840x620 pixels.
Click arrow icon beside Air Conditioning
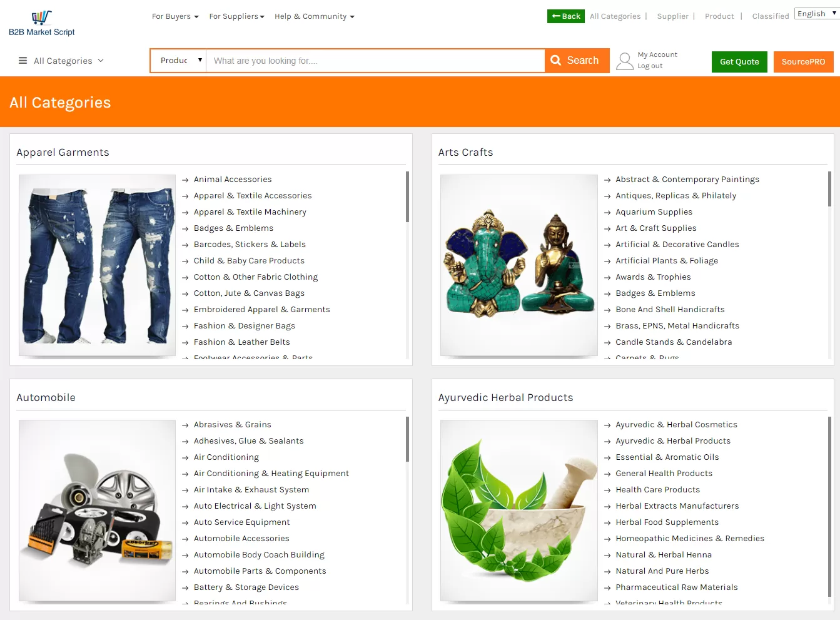click(x=185, y=458)
